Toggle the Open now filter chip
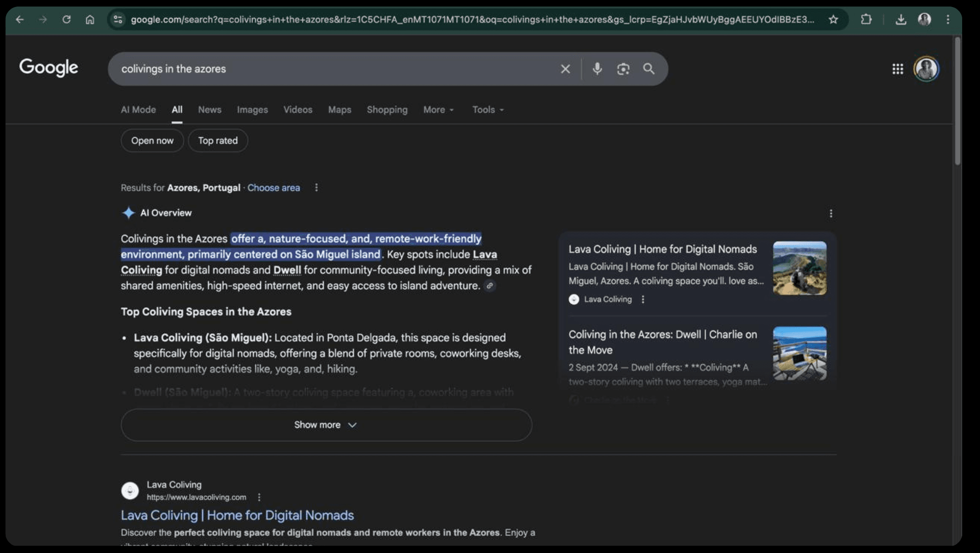This screenshot has height=553, width=980. tap(152, 141)
